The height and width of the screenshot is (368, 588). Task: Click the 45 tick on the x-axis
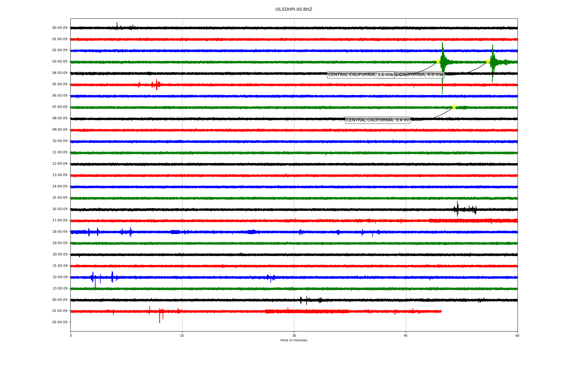coord(406,335)
